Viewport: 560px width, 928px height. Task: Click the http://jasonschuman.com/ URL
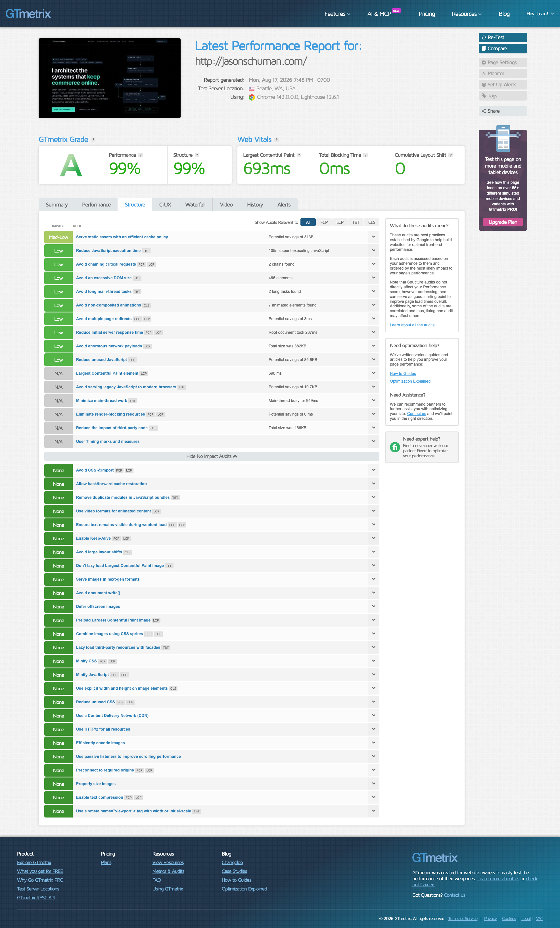pyautogui.click(x=251, y=61)
